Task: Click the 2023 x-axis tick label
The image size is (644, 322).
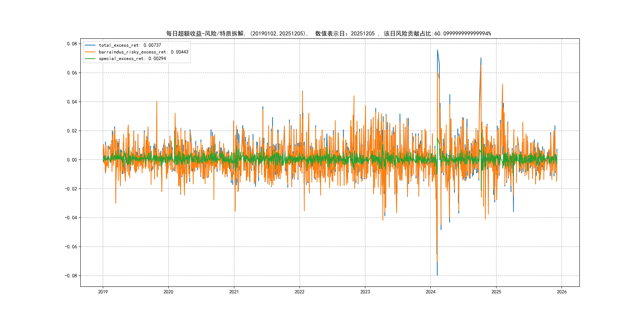Action: tap(365, 292)
